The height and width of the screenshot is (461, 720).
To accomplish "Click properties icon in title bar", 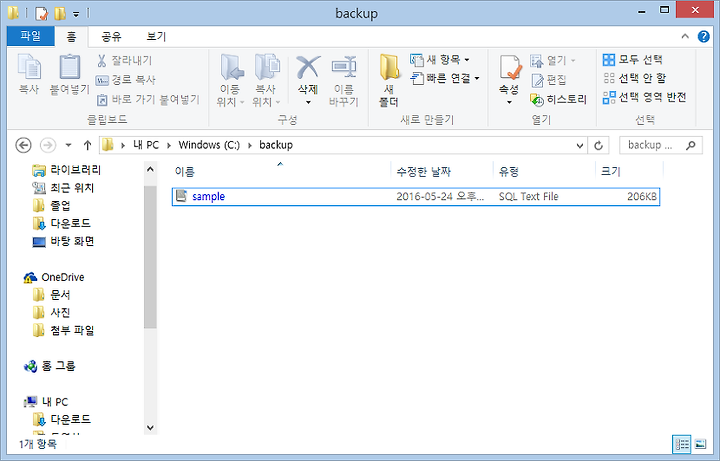I will 42,13.
